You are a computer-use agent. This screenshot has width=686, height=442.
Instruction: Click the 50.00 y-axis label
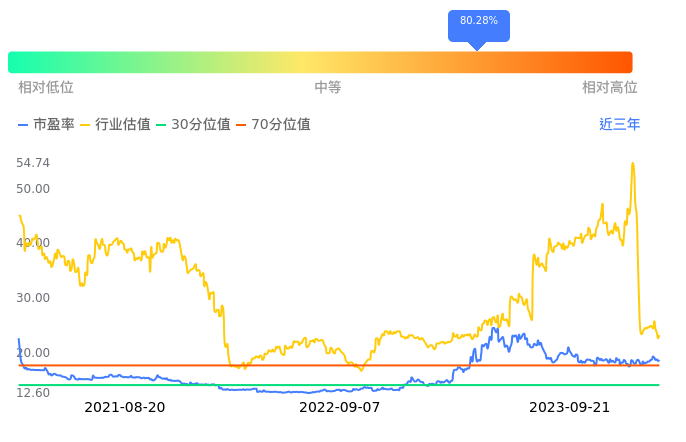[33, 188]
